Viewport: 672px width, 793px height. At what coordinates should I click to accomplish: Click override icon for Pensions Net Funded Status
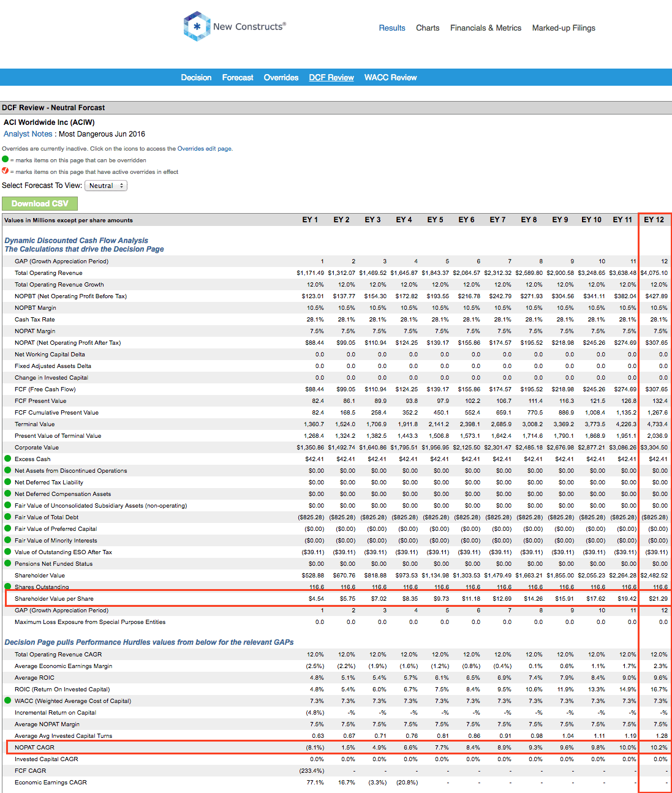[x=8, y=563]
